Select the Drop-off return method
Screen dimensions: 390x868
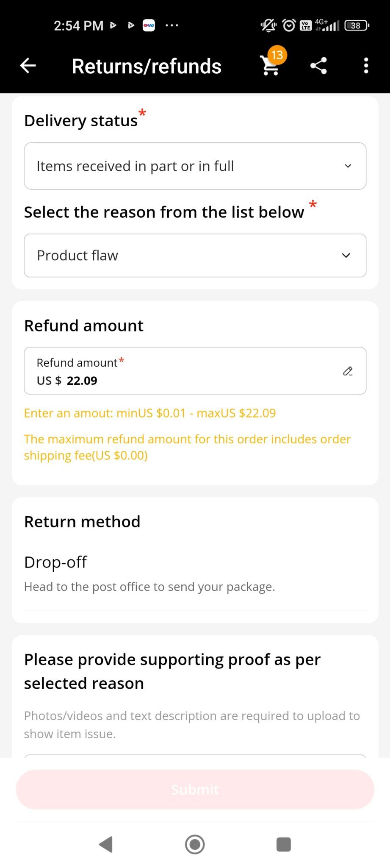(x=55, y=562)
